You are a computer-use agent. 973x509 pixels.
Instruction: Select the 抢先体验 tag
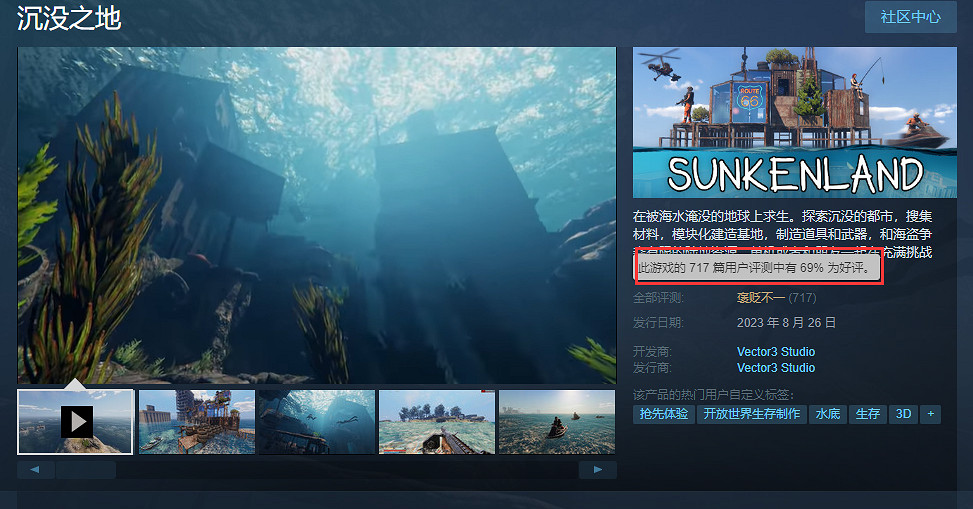(x=663, y=414)
